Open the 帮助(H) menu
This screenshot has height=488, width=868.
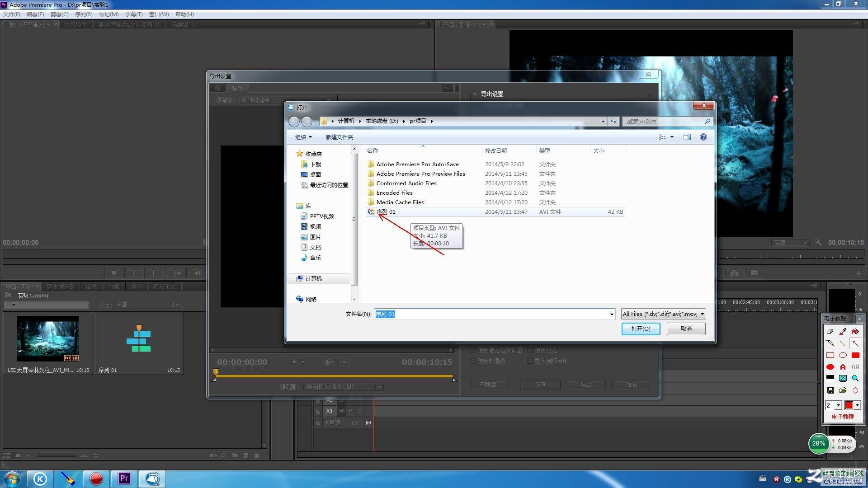(x=184, y=14)
